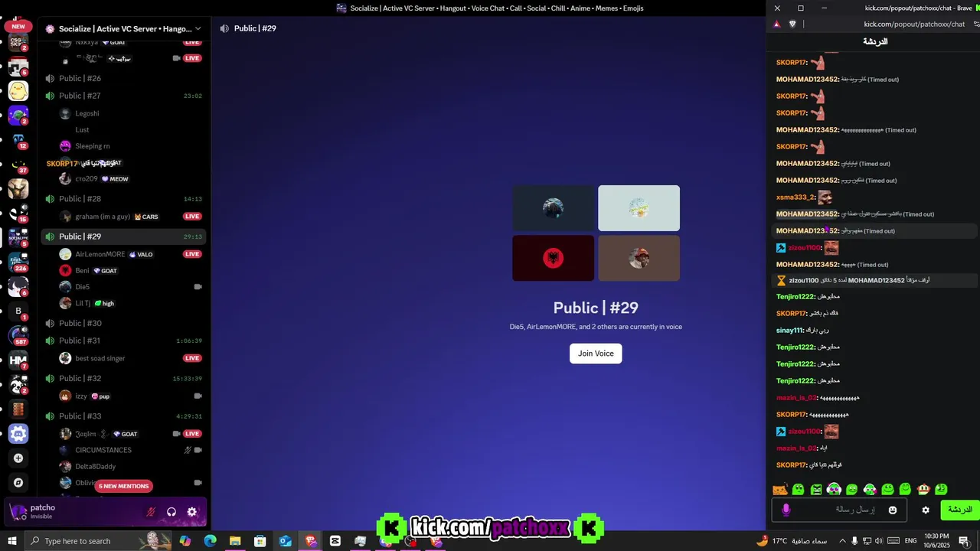Open CapCut from the taskbar
This screenshot has width=980, height=551.
click(x=335, y=541)
